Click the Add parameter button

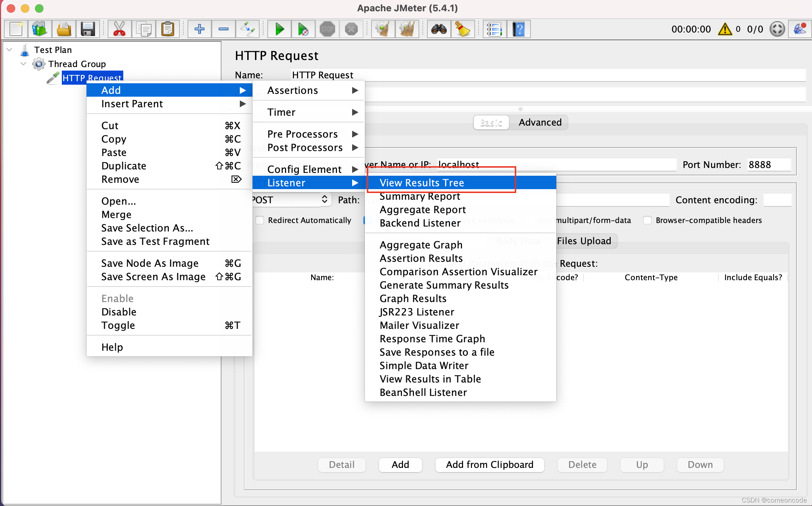tap(400, 465)
